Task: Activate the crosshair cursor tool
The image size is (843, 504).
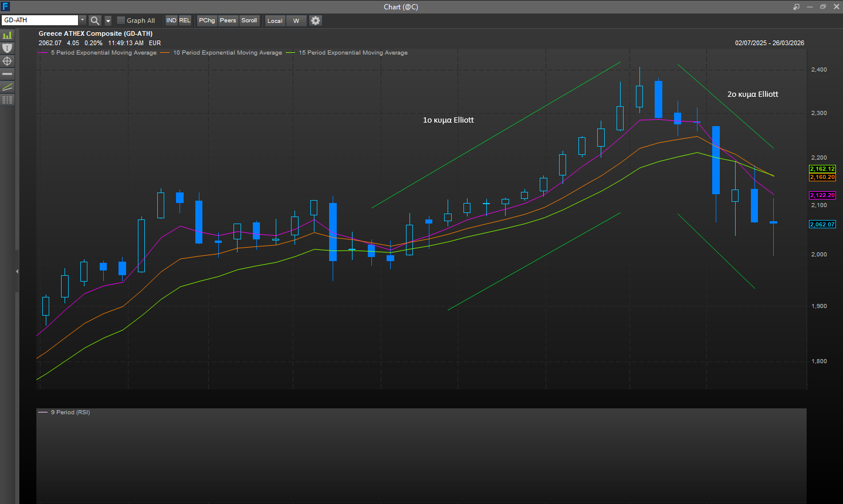Action: pos(8,60)
